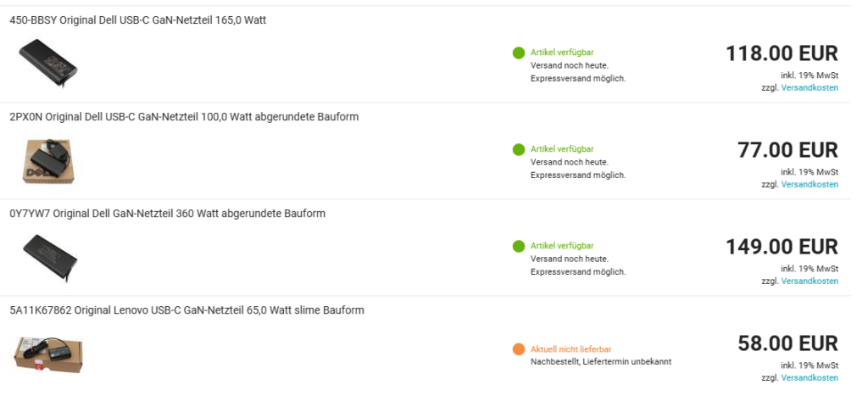
Task: Open the Lenovo 65 Watt adapter thumbnail
Action: pos(48,354)
